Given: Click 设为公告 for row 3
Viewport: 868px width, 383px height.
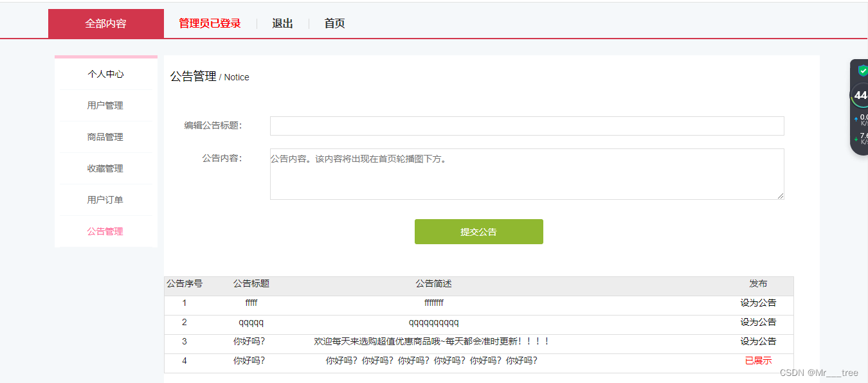Looking at the screenshot, I should tap(758, 341).
